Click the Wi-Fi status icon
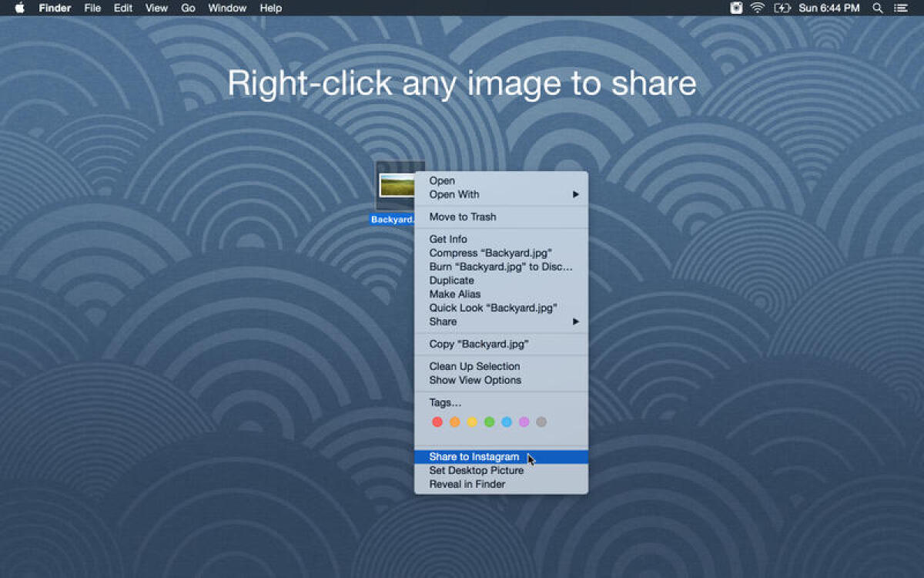 click(x=758, y=8)
